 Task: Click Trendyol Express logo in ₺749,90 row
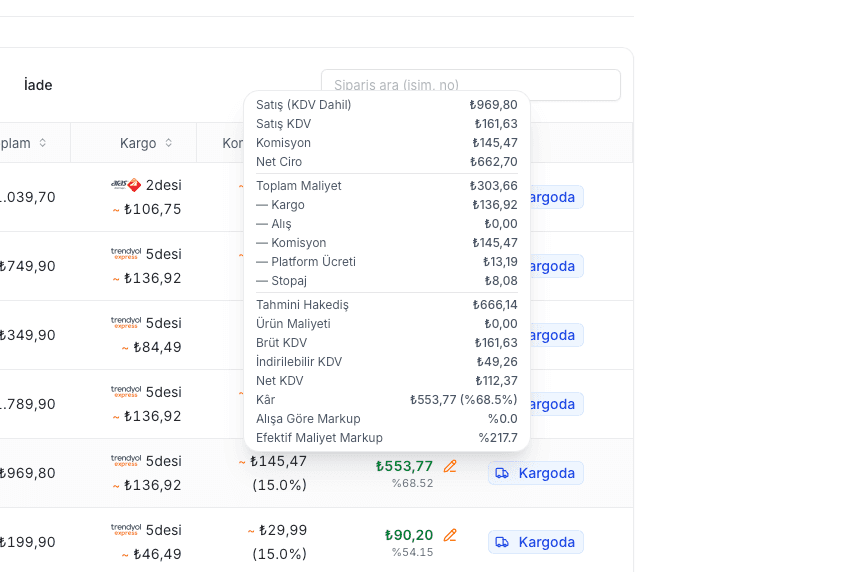(126, 253)
